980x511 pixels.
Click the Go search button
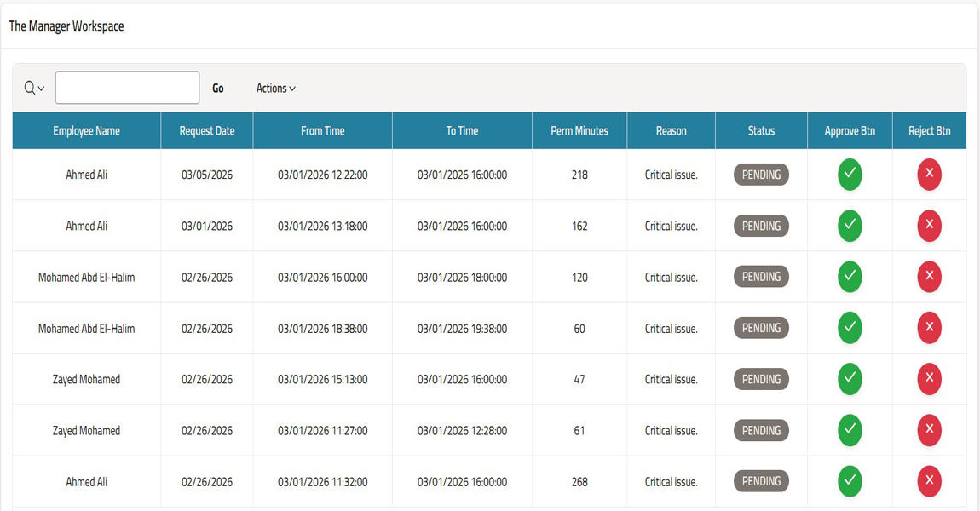pyautogui.click(x=217, y=88)
